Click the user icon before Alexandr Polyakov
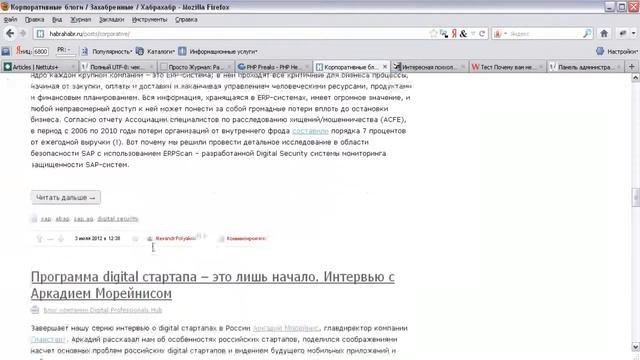The height and width of the screenshot is (360, 640). 149,239
